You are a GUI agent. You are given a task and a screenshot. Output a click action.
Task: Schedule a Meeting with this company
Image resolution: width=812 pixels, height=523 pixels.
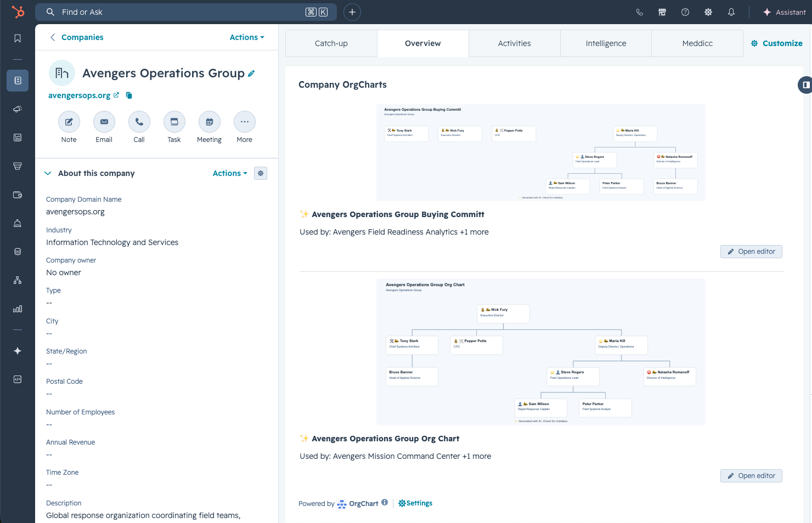coord(210,122)
